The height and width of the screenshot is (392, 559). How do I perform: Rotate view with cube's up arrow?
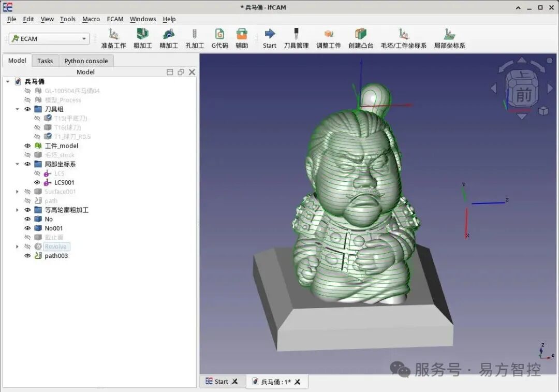click(x=522, y=60)
